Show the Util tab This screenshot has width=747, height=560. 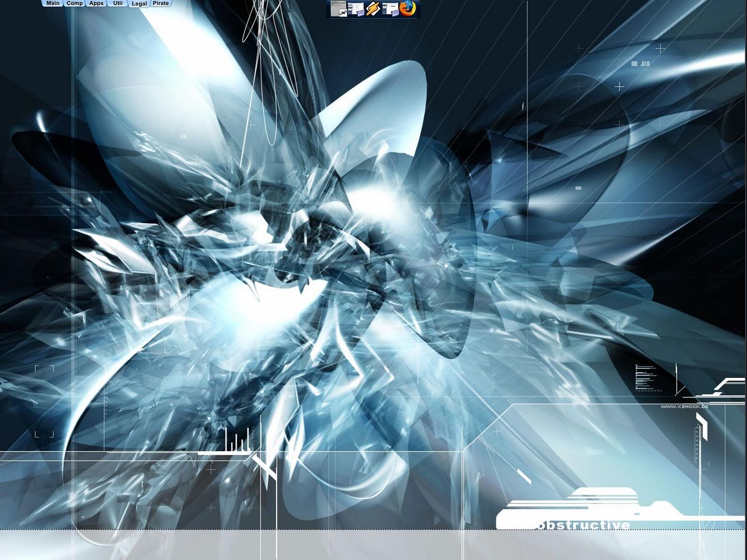pos(118,3)
